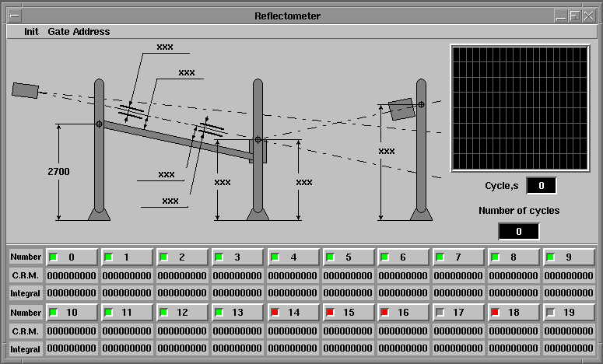The width and height of the screenshot is (603, 364).
Task: Toggle channel 17 gray indicator button
Action: (x=440, y=312)
